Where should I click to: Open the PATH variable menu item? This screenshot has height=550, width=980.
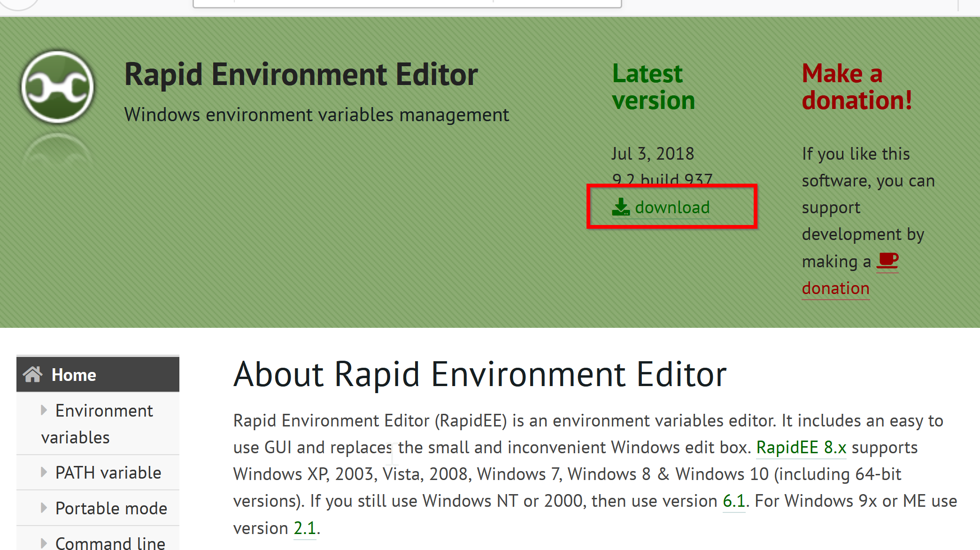tap(98, 473)
